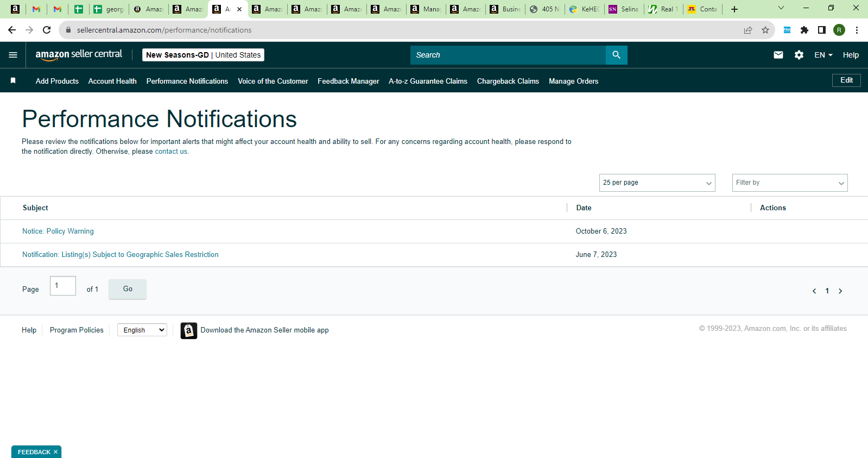
Task: Open Feedback Manager
Action: (349, 81)
